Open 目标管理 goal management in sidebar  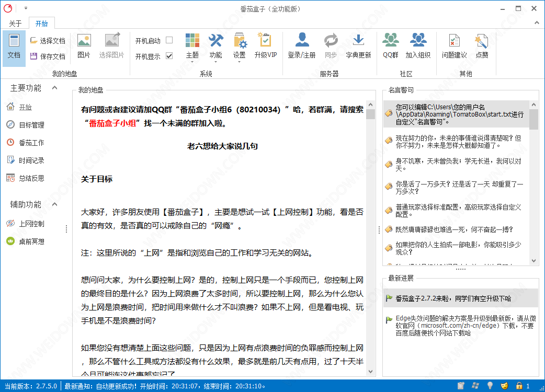click(x=26, y=124)
